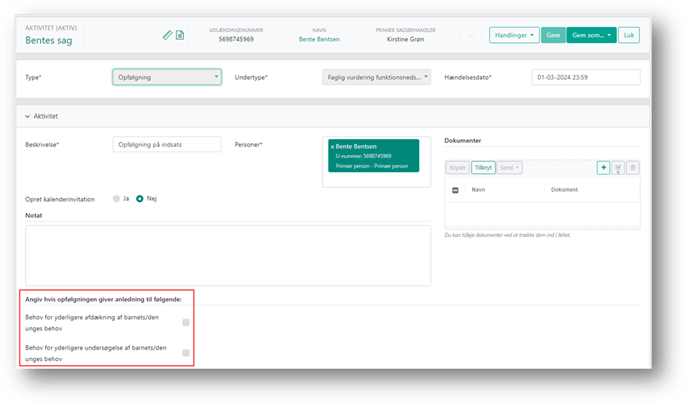Open the Undertype dropdown
Screen dimensions: 687x404
[x=377, y=77]
